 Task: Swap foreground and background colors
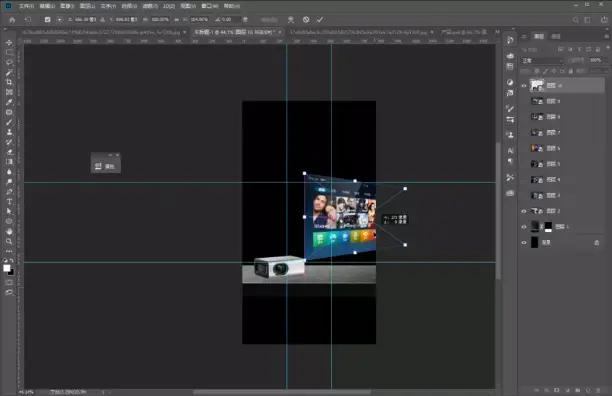tap(12, 260)
